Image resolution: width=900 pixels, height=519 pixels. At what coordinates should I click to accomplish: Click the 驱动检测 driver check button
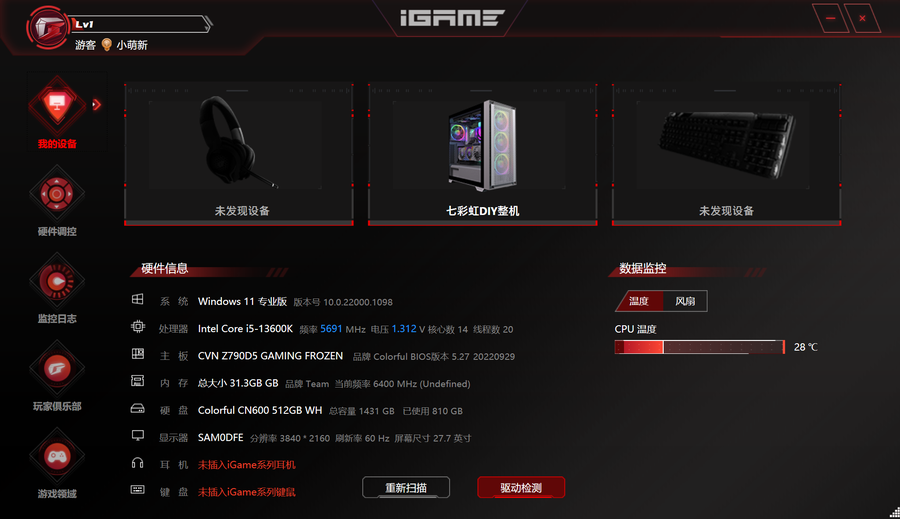tap(521, 487)
